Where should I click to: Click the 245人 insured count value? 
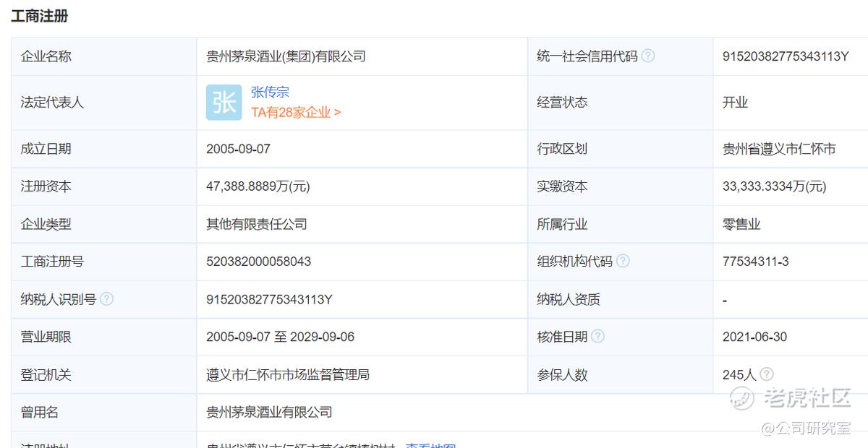(739, 374)
